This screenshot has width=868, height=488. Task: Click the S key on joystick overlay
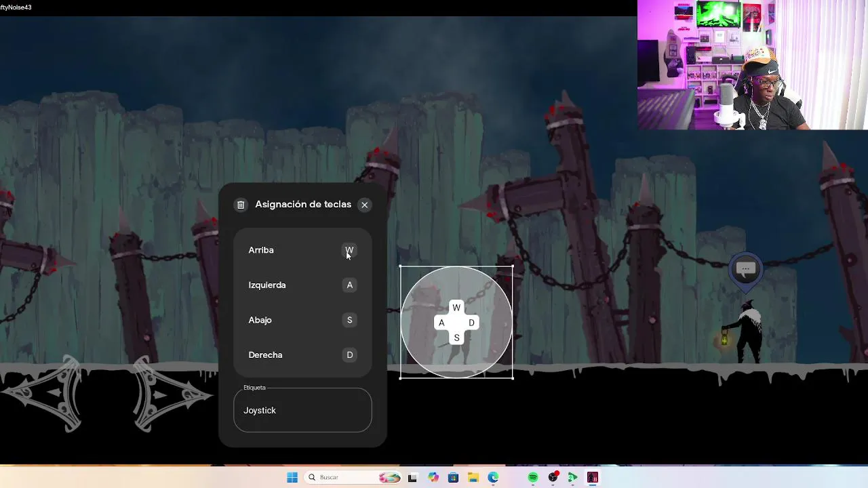[x=456, y=338]
